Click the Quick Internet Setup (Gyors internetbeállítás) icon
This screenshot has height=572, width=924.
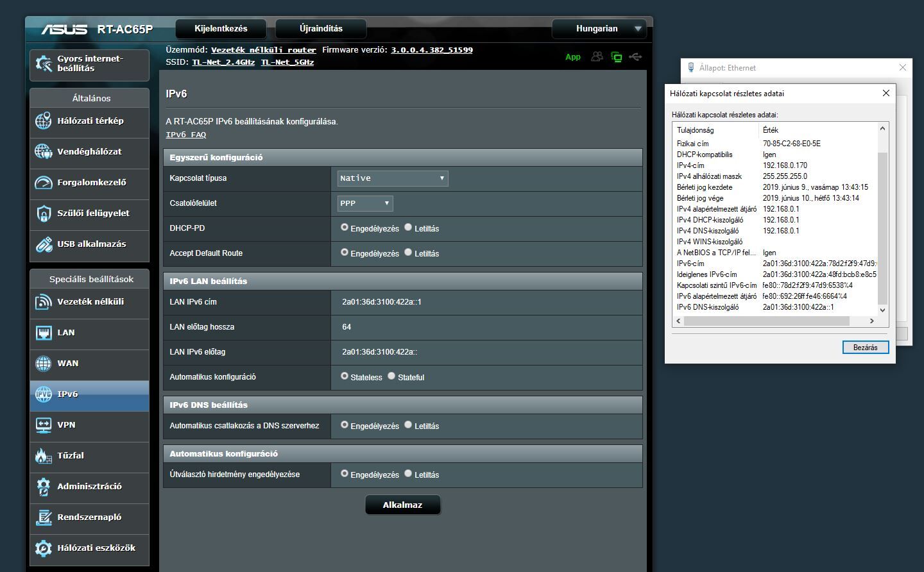pos(44,63)
